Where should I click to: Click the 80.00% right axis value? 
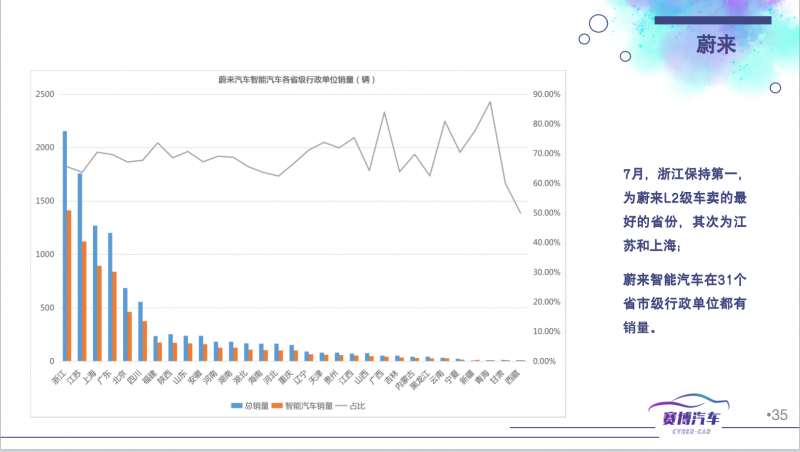point(546,124)
